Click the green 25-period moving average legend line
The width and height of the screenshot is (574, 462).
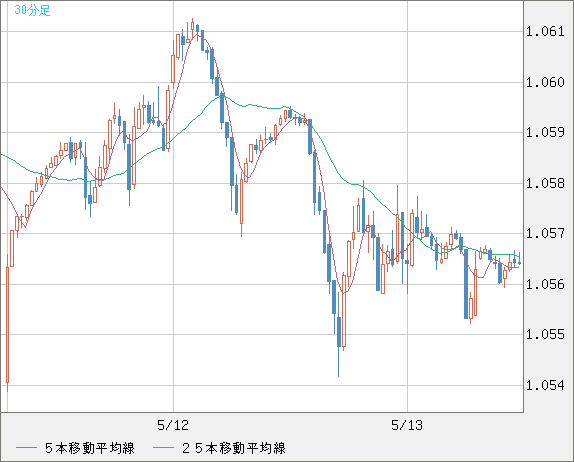163,448
